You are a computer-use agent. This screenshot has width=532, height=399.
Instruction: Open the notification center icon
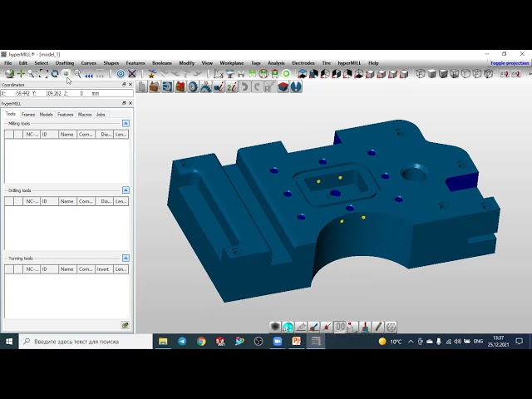(519, 342)
